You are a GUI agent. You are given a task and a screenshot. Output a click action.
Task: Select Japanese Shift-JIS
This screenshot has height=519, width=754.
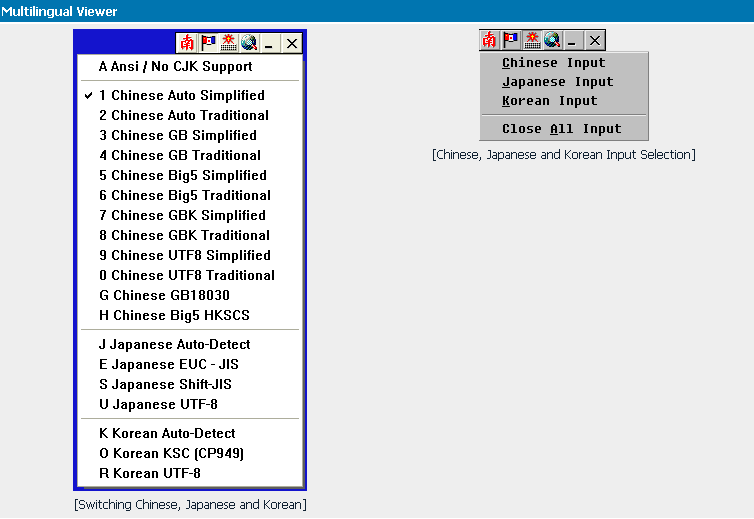(x=190, y=384)
